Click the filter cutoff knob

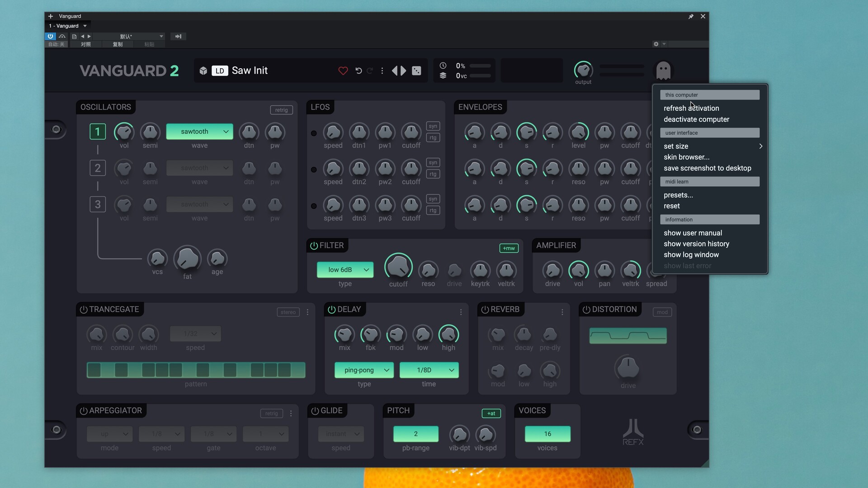click(x=398, y=267)
